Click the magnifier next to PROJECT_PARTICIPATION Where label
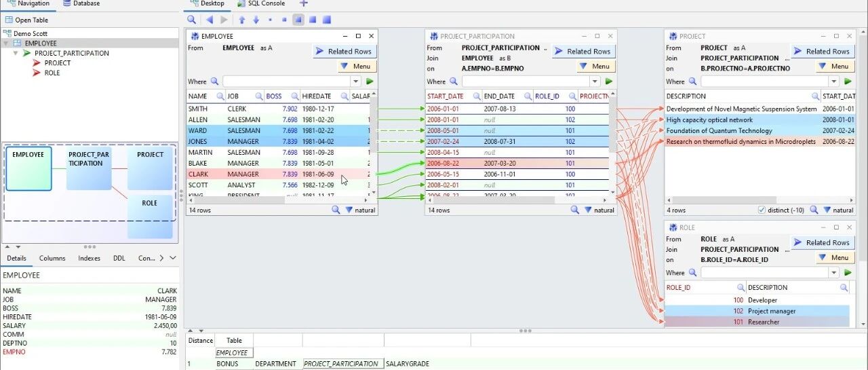 tap(454, 81)
